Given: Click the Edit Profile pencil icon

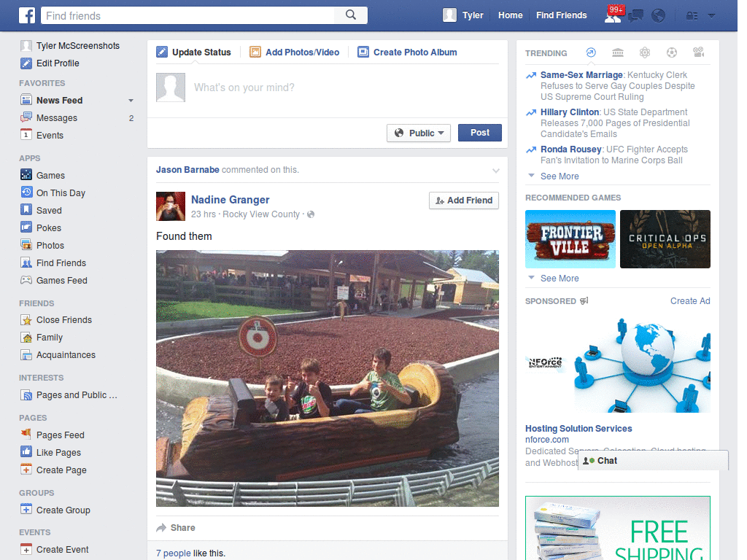Looking at the screenshot, I should (x=26, y=63).
